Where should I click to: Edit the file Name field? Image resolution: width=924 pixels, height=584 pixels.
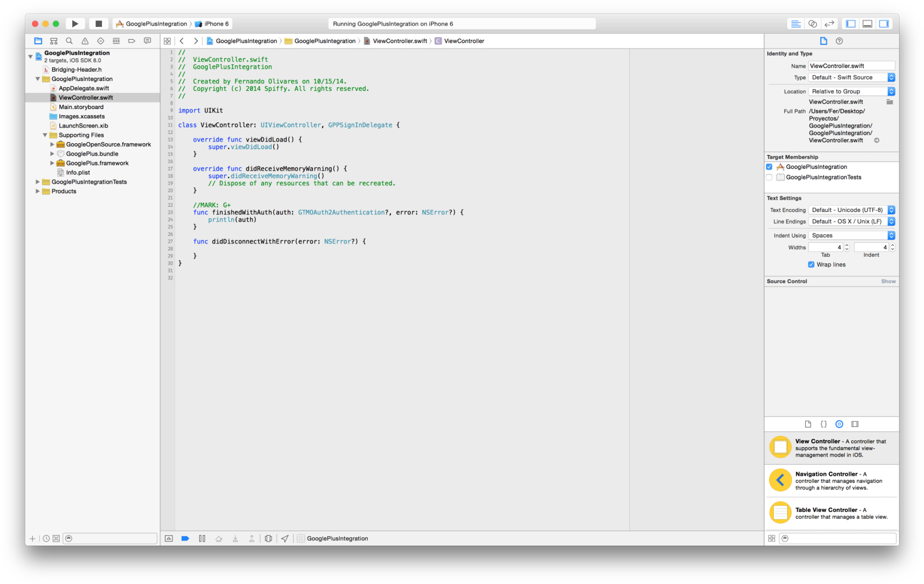tap(851, 66)
